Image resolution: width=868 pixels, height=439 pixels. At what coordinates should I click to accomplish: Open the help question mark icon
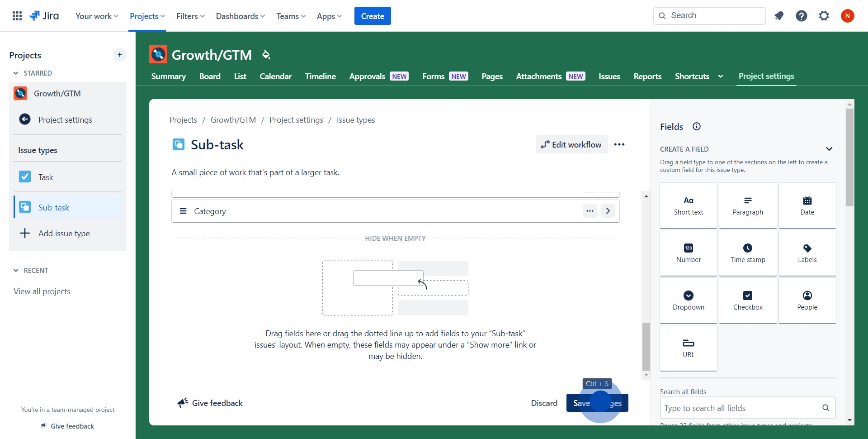pyautogui.click(x=801, y=16)
